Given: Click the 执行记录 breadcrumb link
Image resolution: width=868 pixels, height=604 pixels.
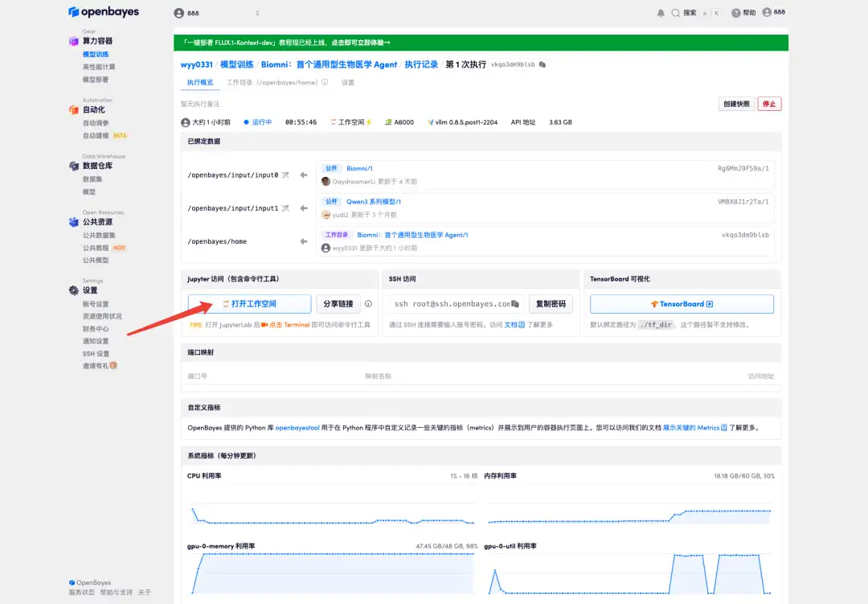Looking at the screenshot, I should 421,64.
